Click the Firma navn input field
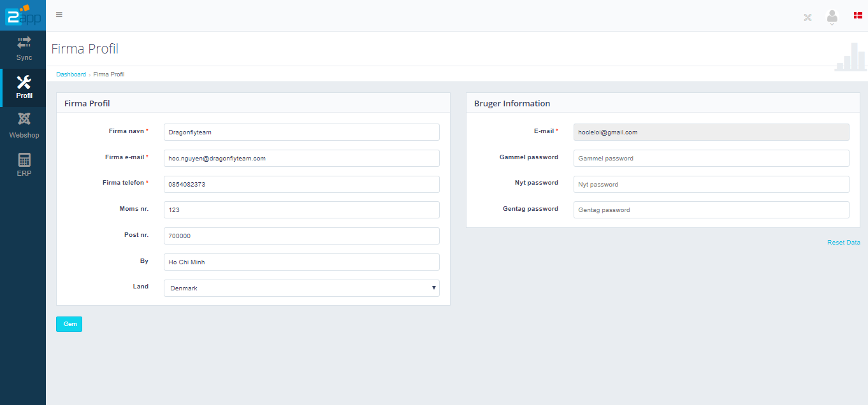This screenshot has width=868, height=405. [301, 132]
